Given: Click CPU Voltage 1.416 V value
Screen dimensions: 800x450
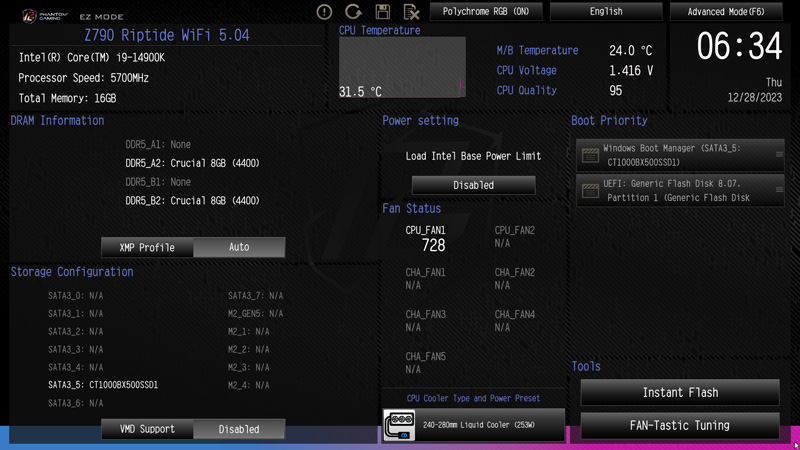Looking at the screenshot, I should pos(631,70).
